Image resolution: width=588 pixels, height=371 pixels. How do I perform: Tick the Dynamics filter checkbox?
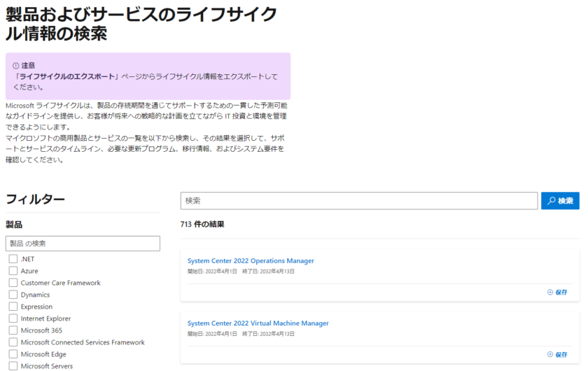(x=13, y=295)
